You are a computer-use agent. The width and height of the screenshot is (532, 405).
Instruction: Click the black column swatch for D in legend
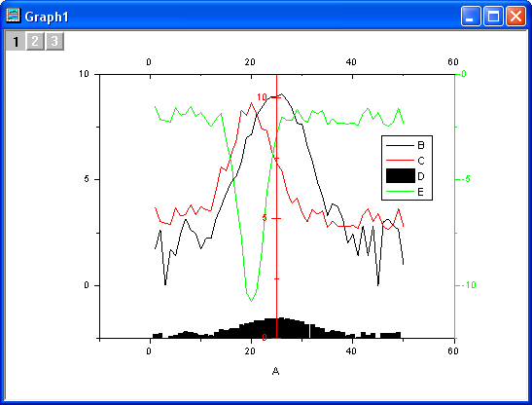(x=401, y=175)
